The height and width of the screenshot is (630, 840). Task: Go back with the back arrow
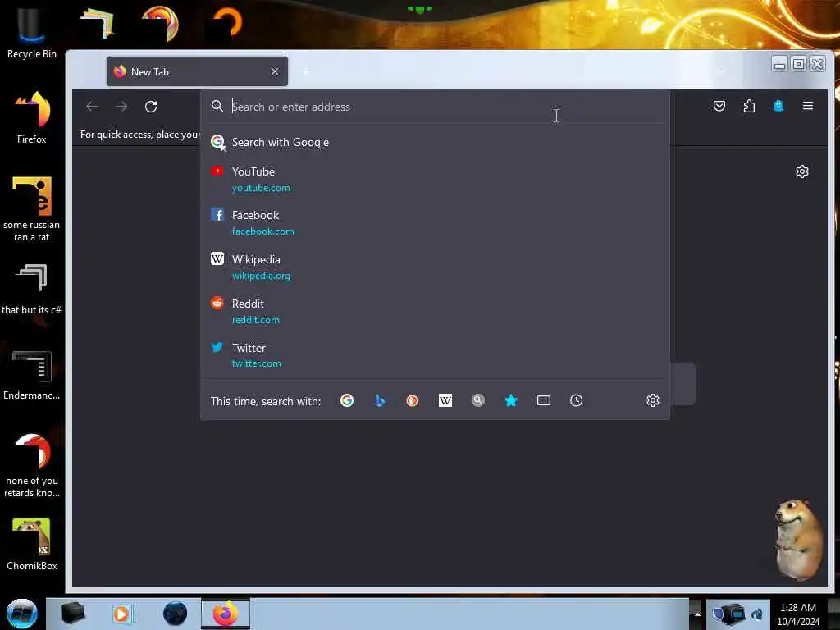(92, 107)
